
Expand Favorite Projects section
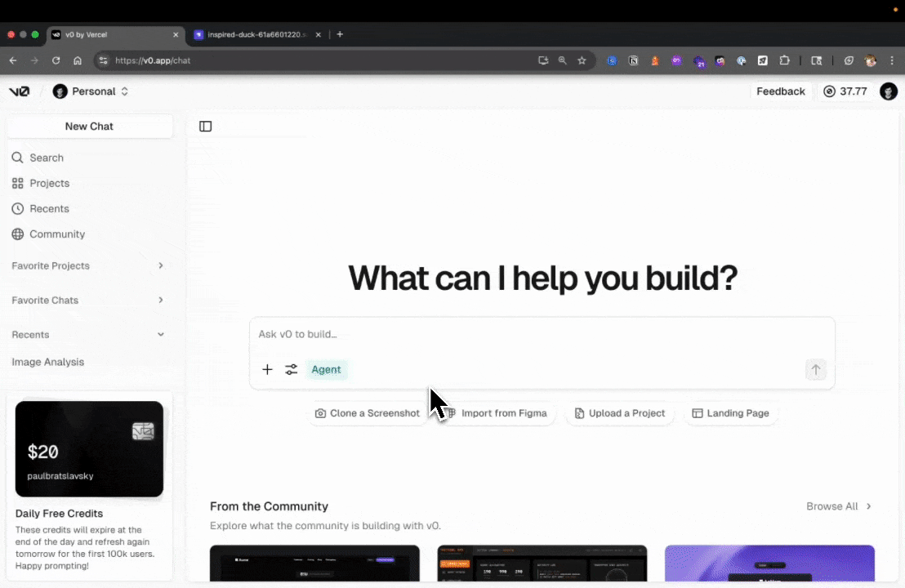pyautogui.click(x=89, y=265)
